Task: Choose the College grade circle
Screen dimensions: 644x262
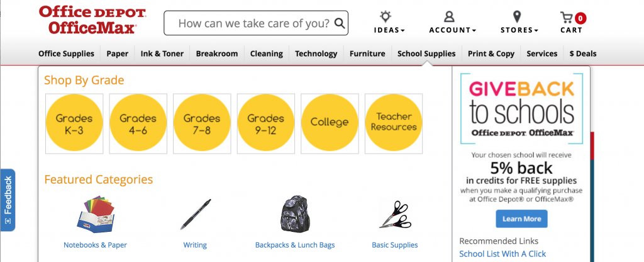Action: tap(330, 123)
